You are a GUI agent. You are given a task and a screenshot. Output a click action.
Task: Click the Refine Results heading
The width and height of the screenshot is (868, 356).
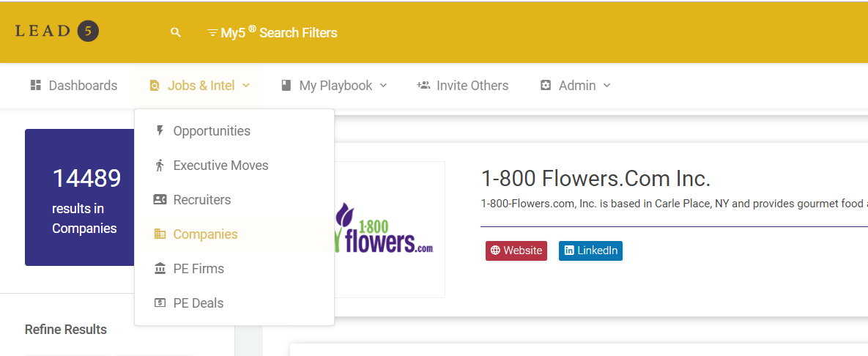click(66, 330)
